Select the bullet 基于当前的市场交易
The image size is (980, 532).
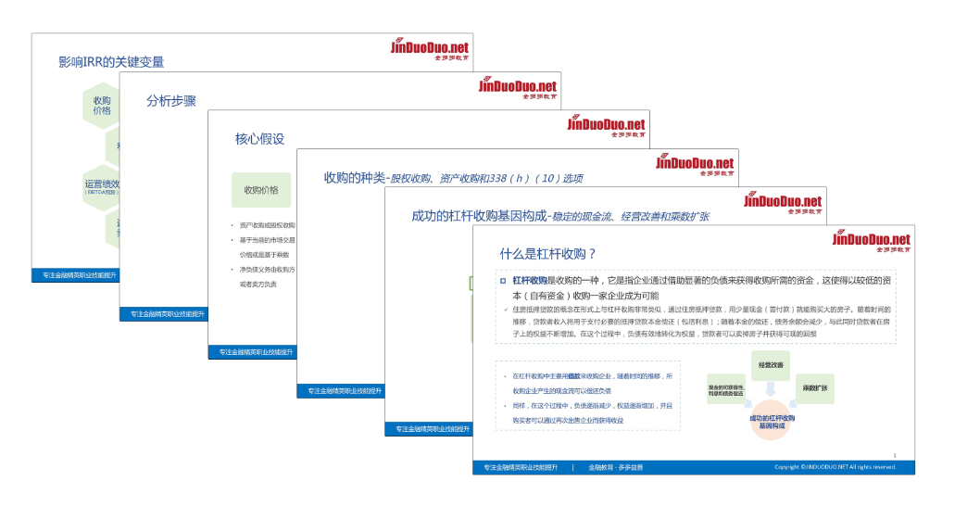click(267, 240)
